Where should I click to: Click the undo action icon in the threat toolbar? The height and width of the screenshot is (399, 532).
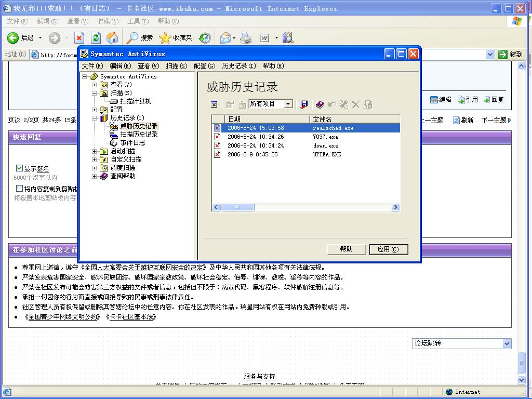[x=332, y=104]
